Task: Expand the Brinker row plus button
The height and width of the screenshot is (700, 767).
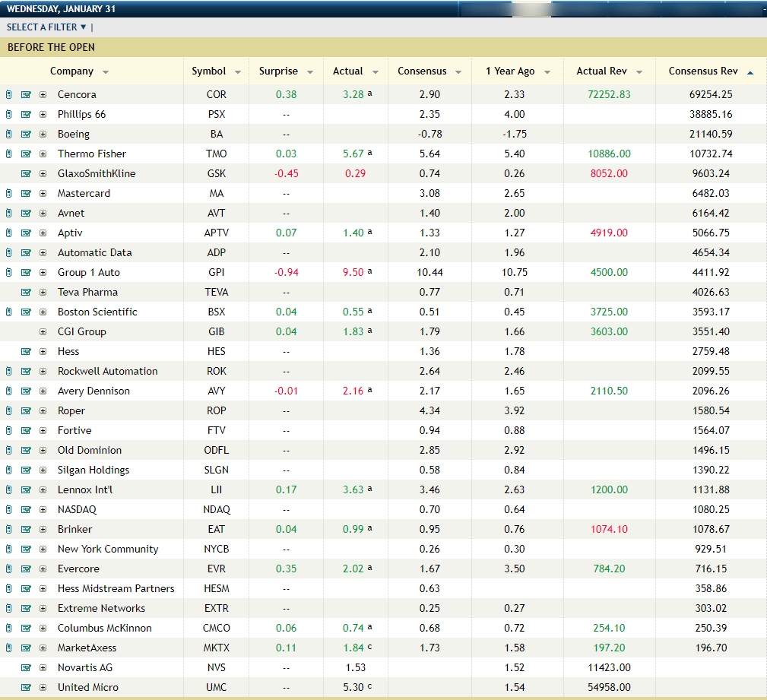Action: [x=43, y=529]
